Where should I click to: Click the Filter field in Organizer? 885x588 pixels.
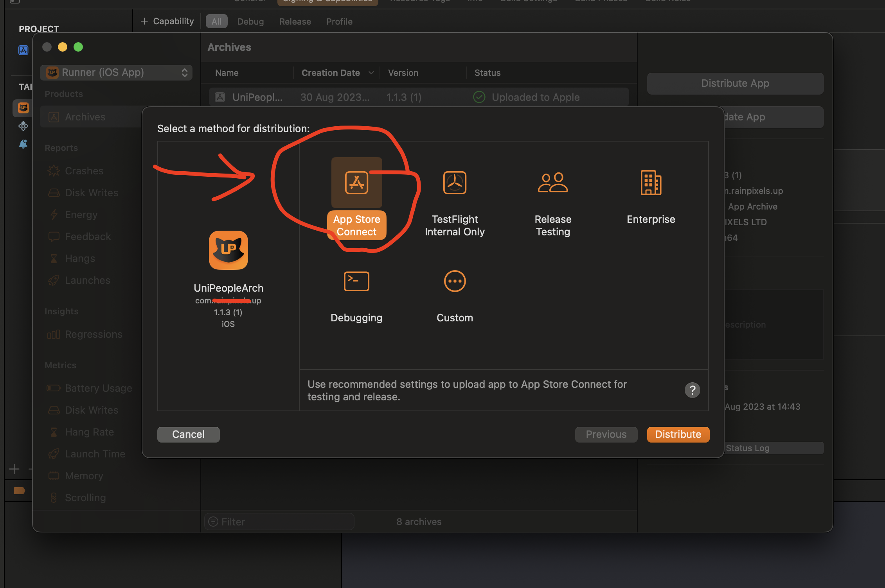[x=279, y=522]
